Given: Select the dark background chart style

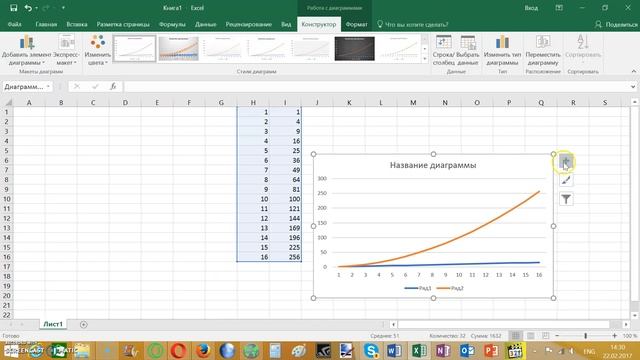Looking at the screenshot, I should click(354, 49).
